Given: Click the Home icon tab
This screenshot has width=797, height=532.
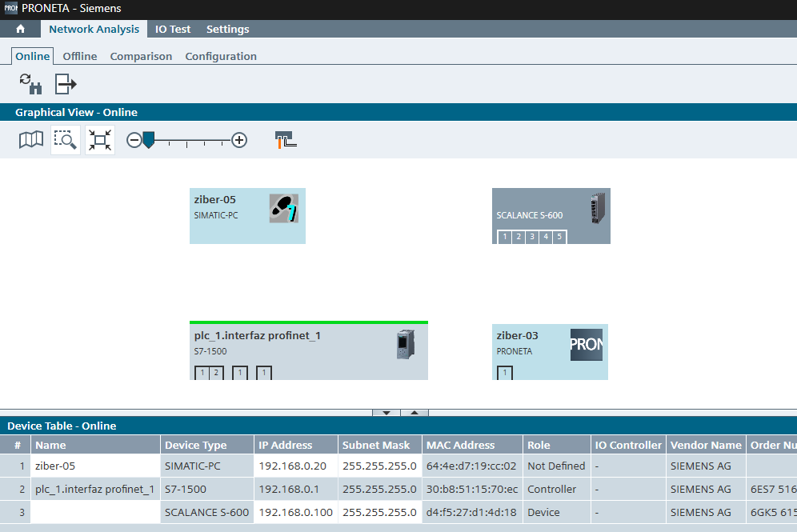Looking at the screenshot, I should pos(20,30).
